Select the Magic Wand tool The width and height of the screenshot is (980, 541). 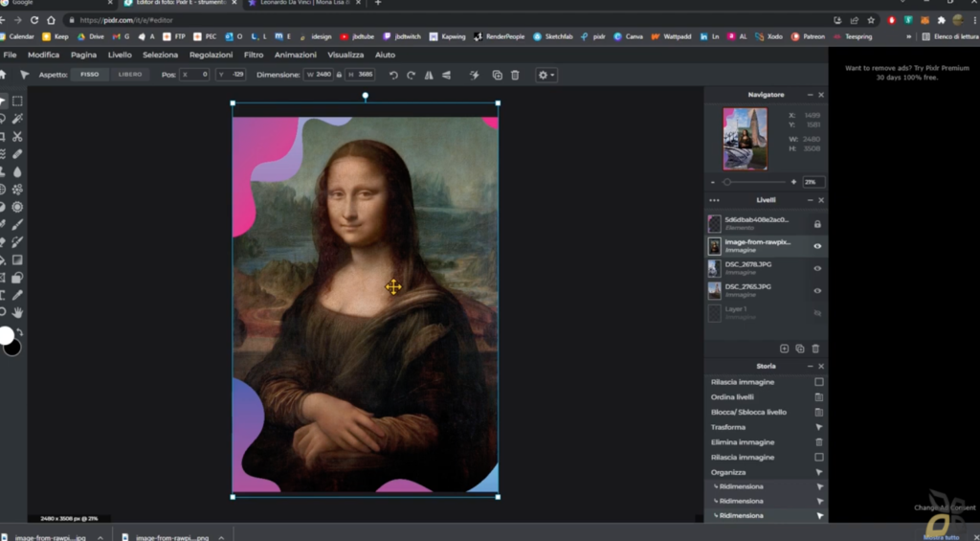click(17, 119)
